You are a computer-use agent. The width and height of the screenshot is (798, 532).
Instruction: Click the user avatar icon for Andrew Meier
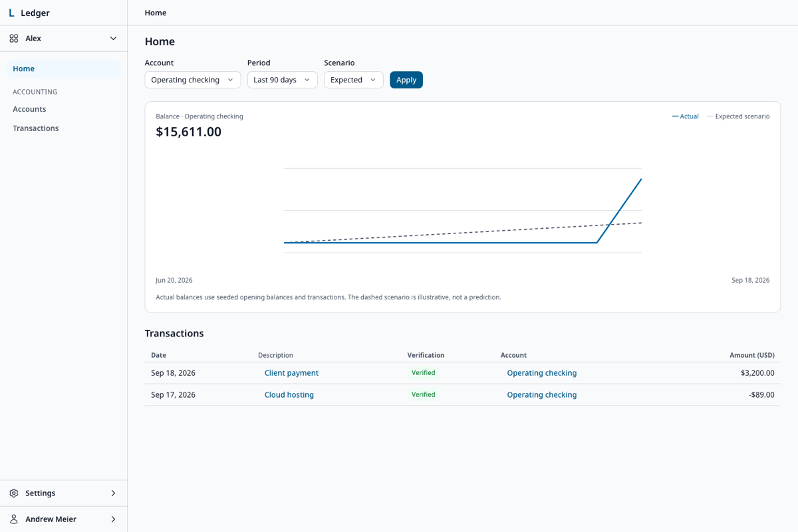[14, 519]
